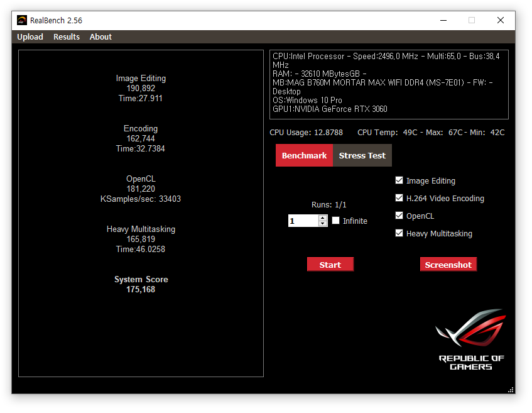This screenshot has height=413, width=532.
Task: Minimize the RealBench window
Action: pyautogui.click(x=443, y=20)
